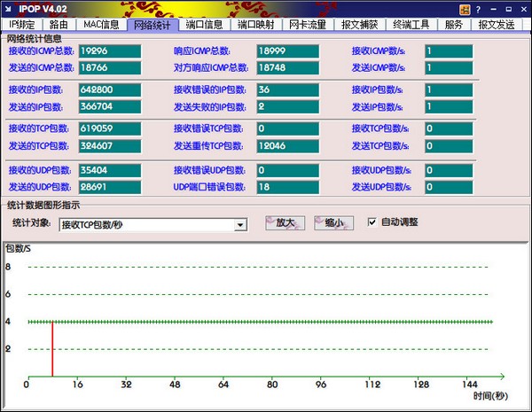
Task: Go to the 端口信息 tab
Action: [x=204, y=25]
